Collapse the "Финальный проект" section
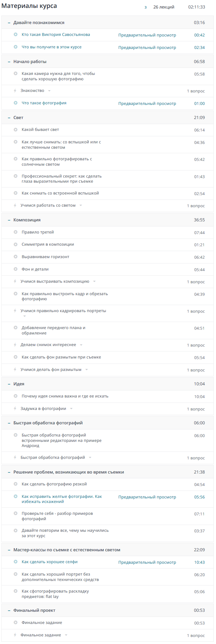This screenshot has height=644, width=216. click(9, 611)
